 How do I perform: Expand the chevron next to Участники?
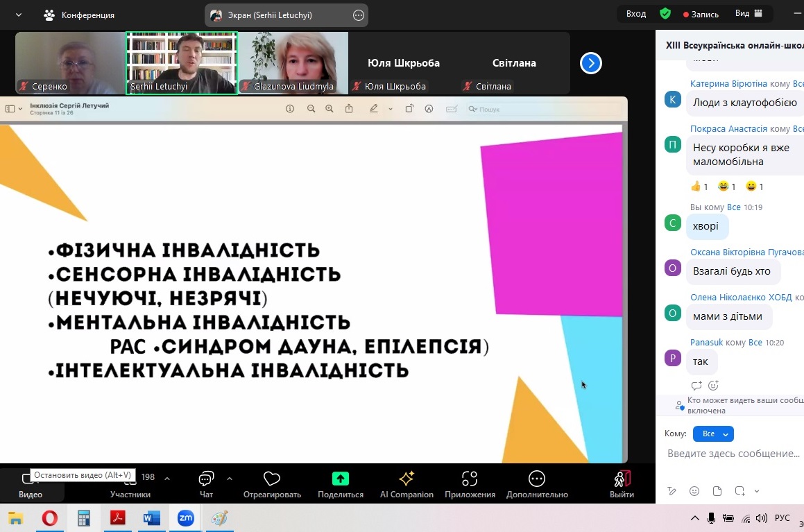tap(166, 478)
